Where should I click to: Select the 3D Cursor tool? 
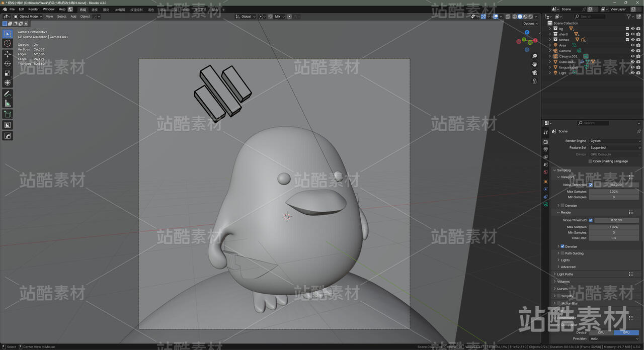(x=8, y=44)
